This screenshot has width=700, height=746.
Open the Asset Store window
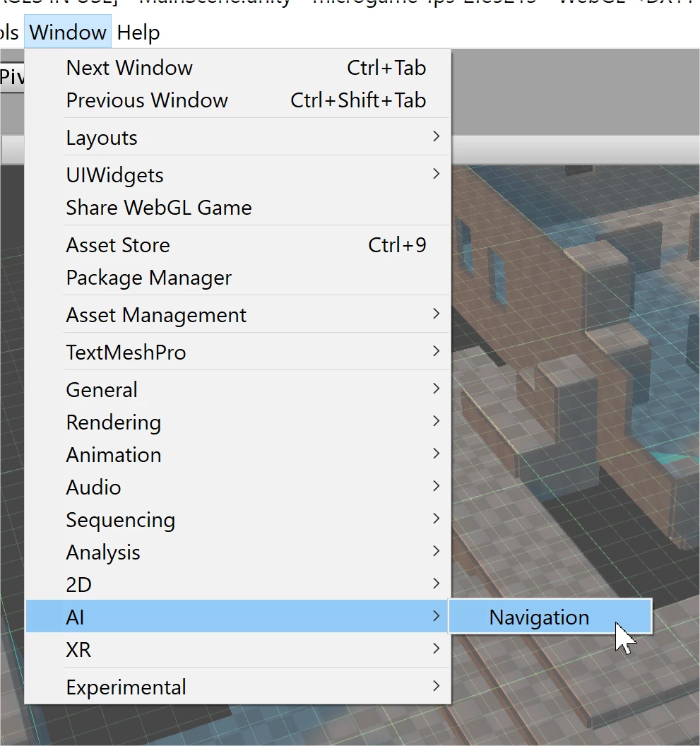tap(238, 245)
